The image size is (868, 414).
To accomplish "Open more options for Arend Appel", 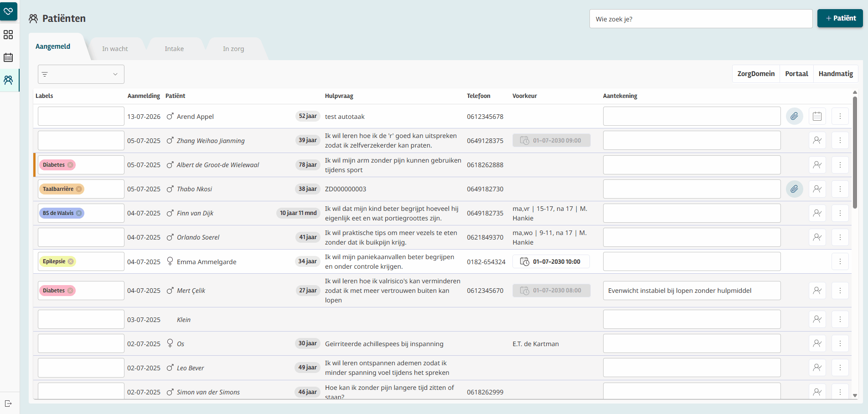I will (x=840, y=116).
